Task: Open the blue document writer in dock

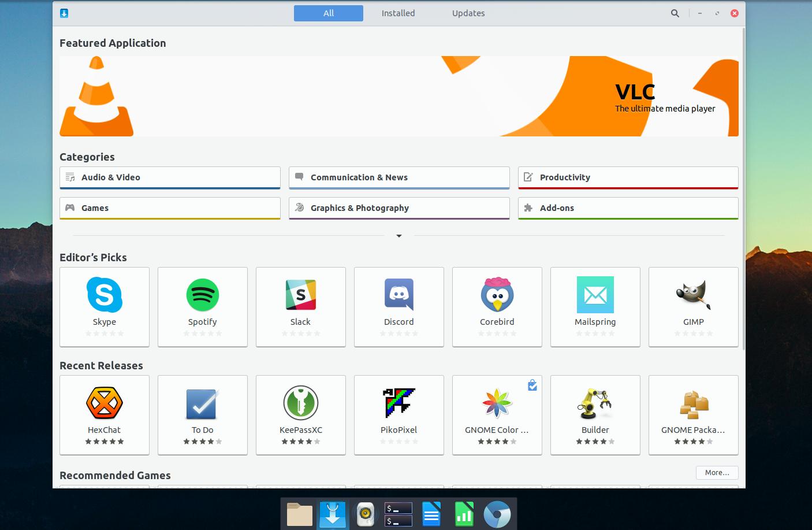Action: click(431, 514)
